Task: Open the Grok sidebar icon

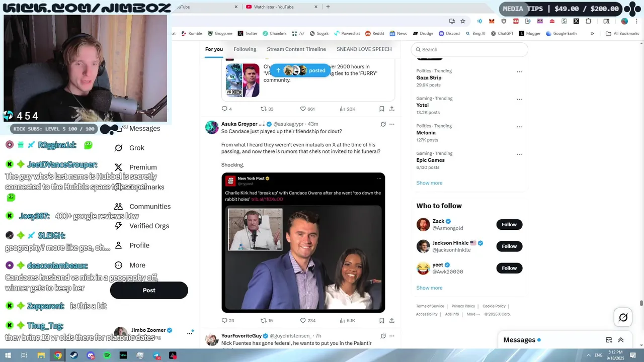Action: pyautogui.click(x=119, y=148)
